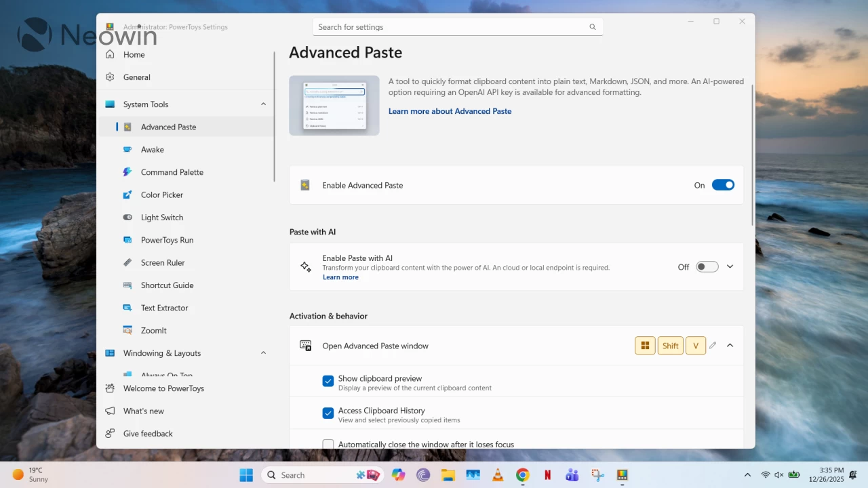Viewport: 868px width, 488px height.
Task: Collapse the Windowing & Layouts group
Action: pyautogui.click(x=263, y=353)
